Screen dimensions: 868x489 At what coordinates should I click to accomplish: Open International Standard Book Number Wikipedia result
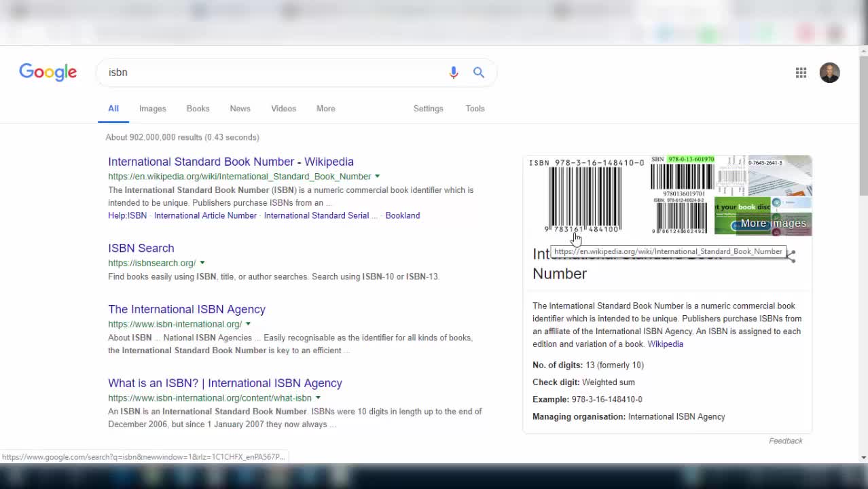(x=231, y=162)
